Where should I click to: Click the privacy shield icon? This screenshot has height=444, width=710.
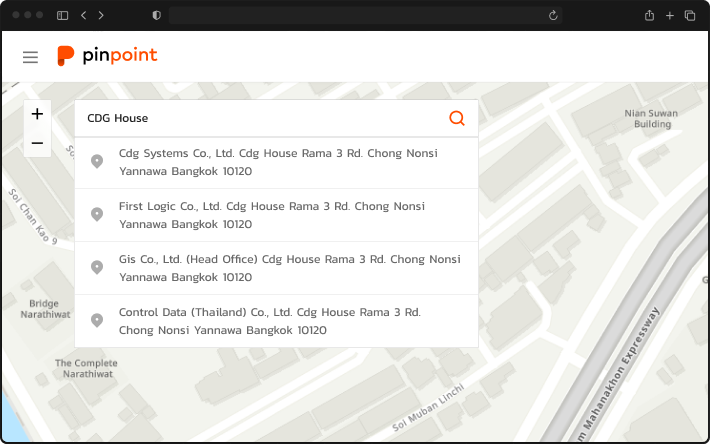tap(157, 15)
